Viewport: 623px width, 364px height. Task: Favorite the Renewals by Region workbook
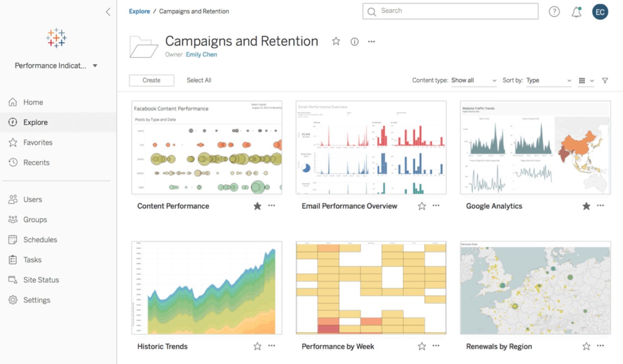586,346
